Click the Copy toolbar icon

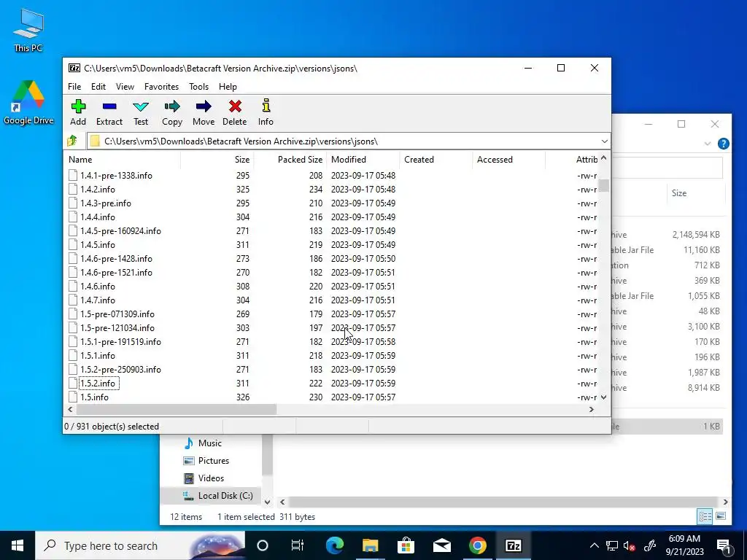[172, 112]
